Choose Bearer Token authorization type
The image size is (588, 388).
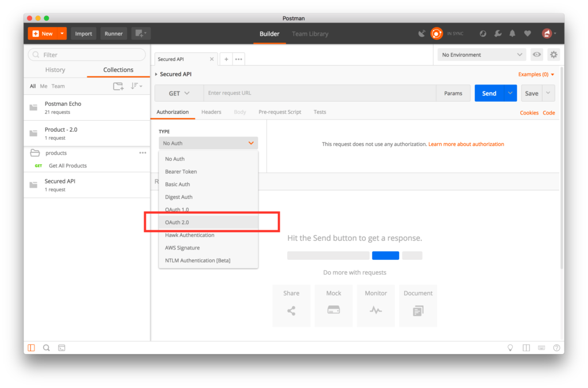tap(181, 171)
